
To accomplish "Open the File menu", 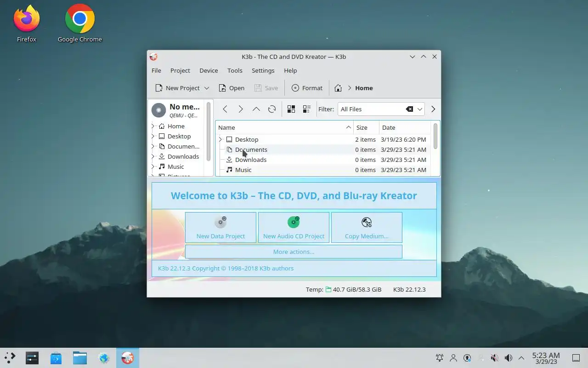I will pos(156,70).
